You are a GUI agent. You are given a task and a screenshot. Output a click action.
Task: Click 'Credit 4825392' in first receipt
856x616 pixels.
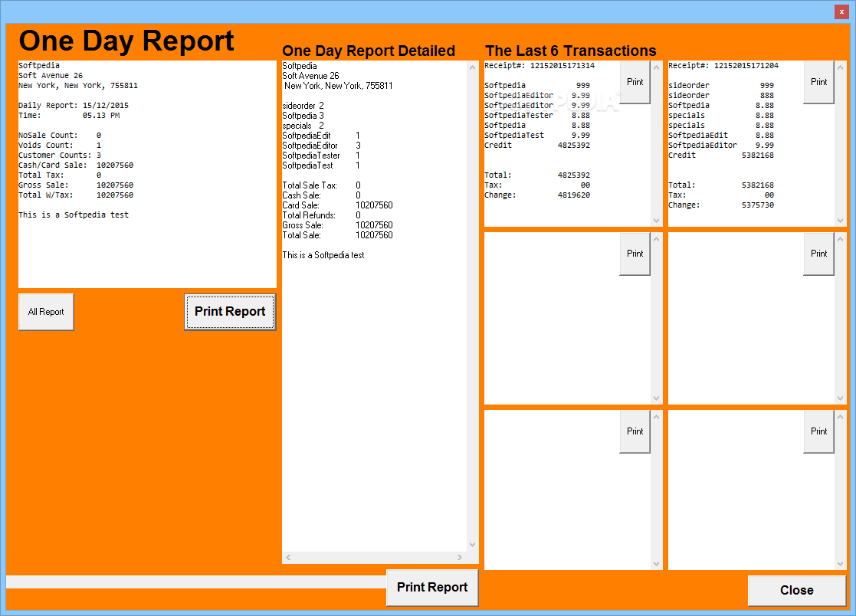point(537,145)
